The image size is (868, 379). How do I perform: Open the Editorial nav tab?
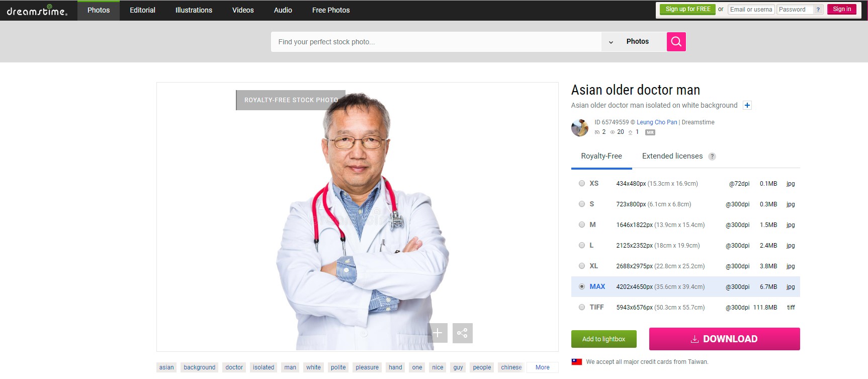(x=142, y=10)
